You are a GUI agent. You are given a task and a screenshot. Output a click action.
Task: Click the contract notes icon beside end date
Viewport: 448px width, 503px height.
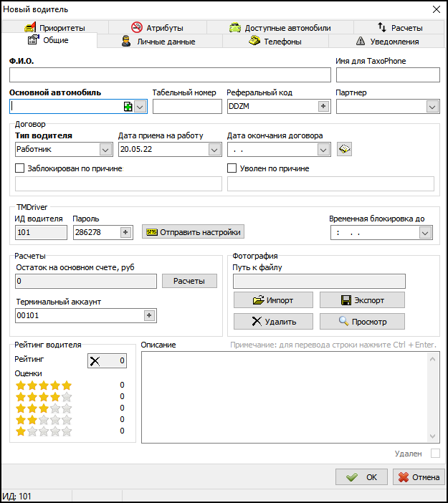[x=345, y=149]
